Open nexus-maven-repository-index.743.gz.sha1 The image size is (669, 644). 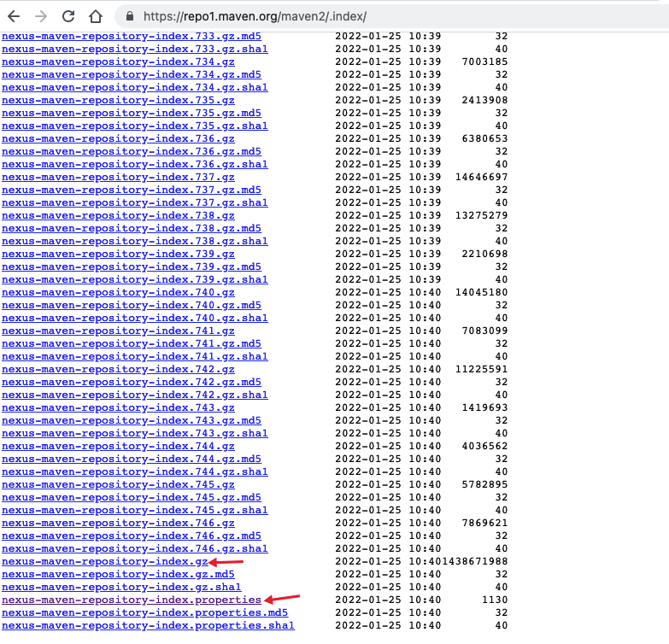click(x=135, y=433)
